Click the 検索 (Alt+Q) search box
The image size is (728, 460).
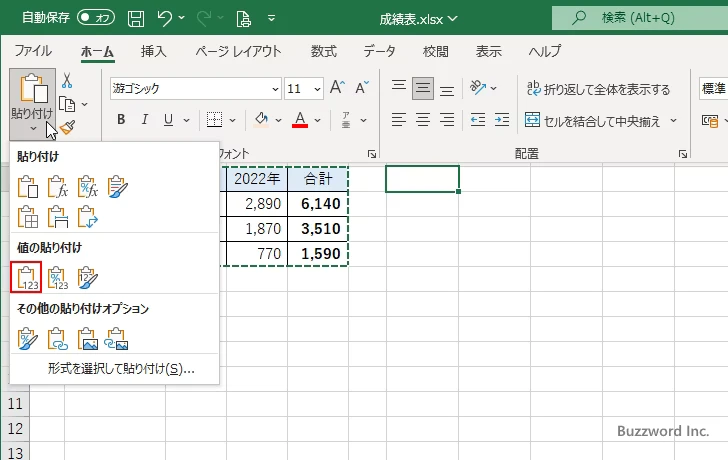tap(640, 18)
